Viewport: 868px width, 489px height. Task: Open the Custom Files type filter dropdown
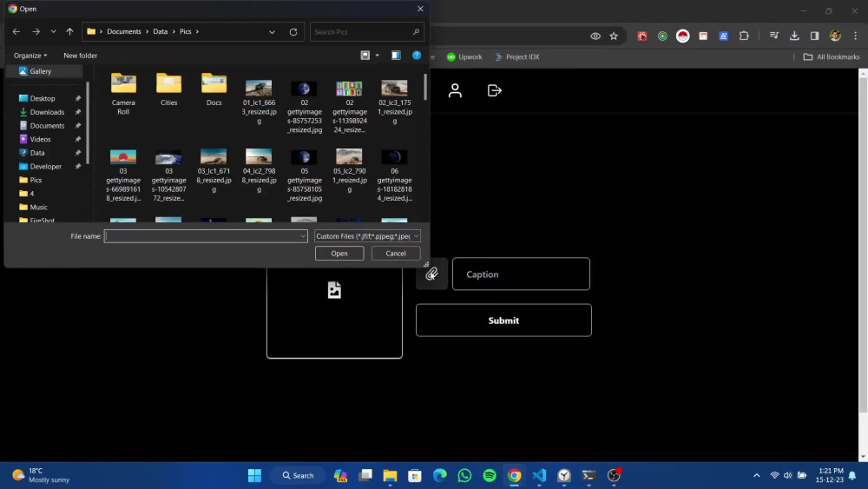367,236
